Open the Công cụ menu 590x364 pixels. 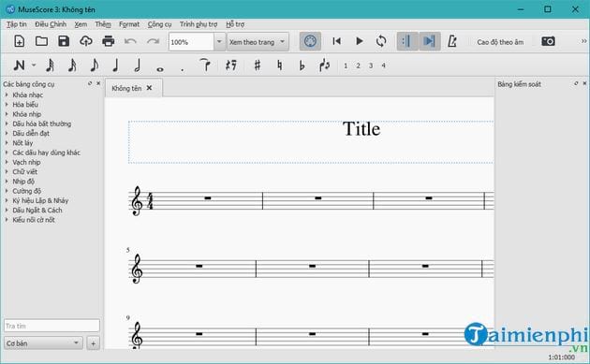[x=159, y=24]
